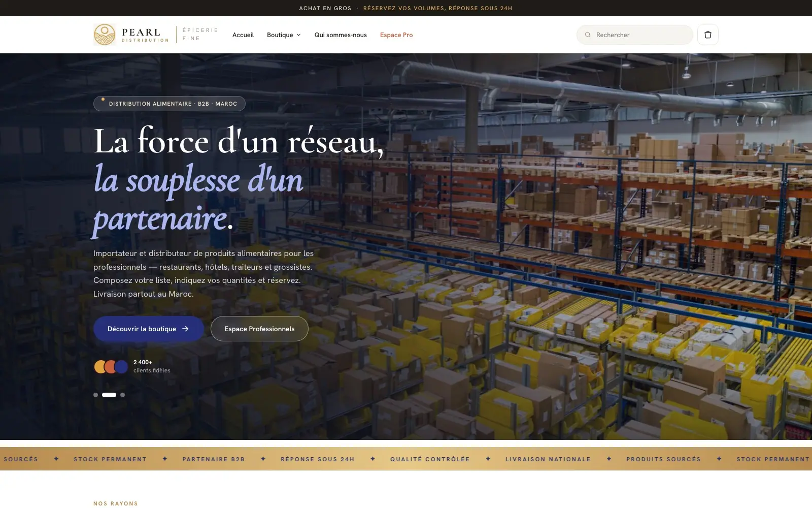Click the clients fidèles label
812x508 pixels.
pos(152,370)
